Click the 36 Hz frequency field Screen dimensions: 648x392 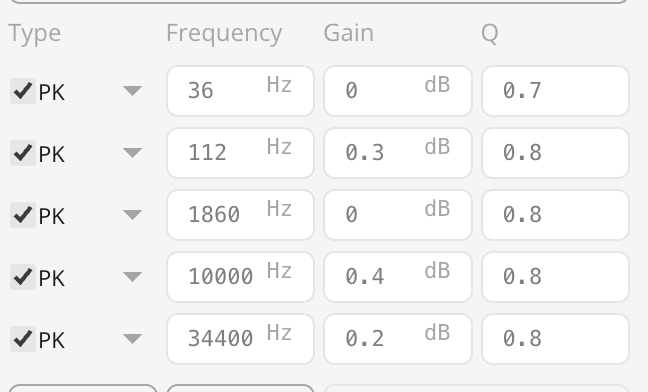(240, 91)
